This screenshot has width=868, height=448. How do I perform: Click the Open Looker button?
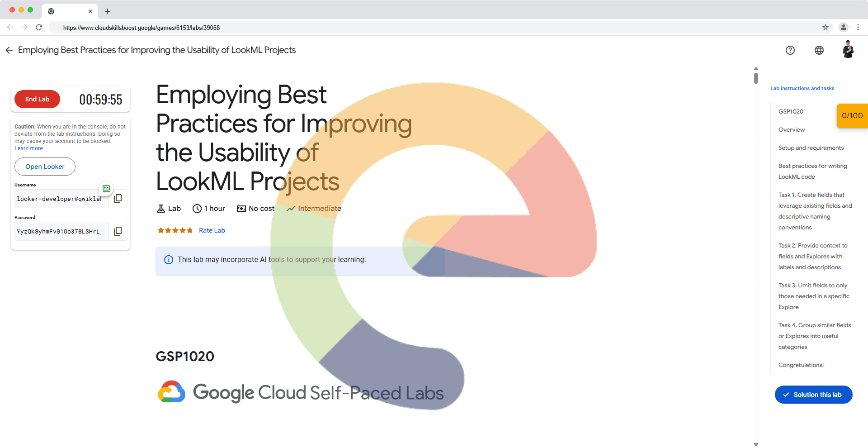[x=45, y=167]
